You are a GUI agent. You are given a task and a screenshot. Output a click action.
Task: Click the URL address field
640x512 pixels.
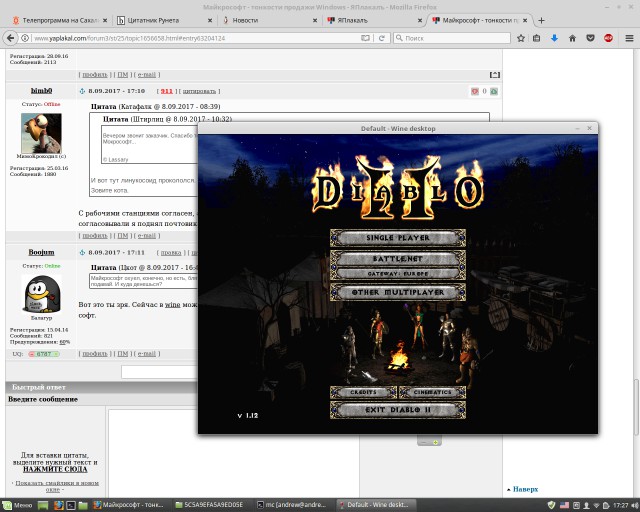click(x=196, y=38)
